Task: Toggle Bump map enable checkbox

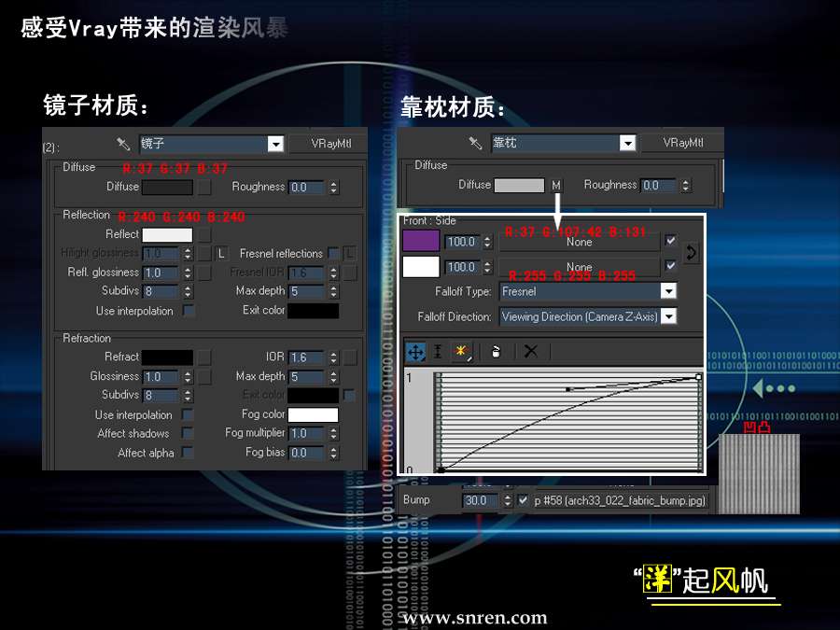Action: 523,500
